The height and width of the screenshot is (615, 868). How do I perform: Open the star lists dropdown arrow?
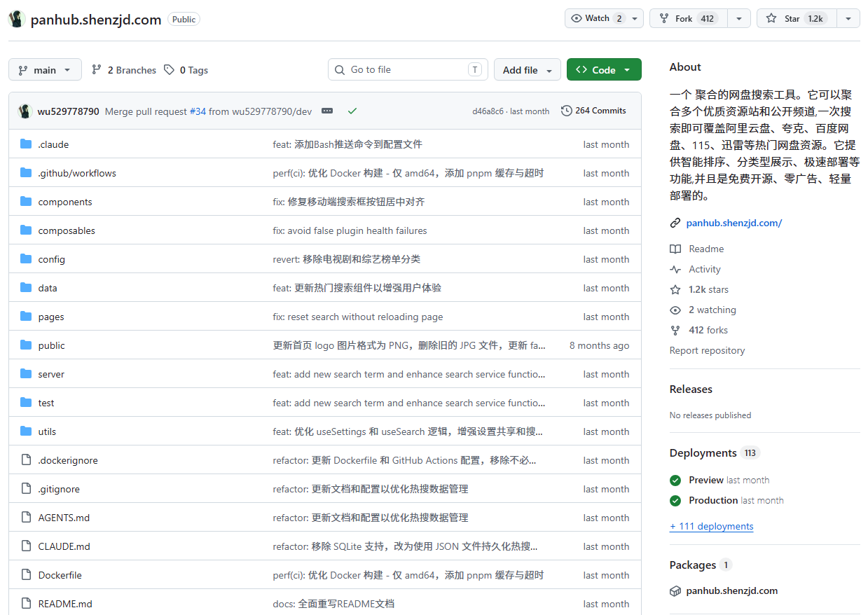pos(848,18)
